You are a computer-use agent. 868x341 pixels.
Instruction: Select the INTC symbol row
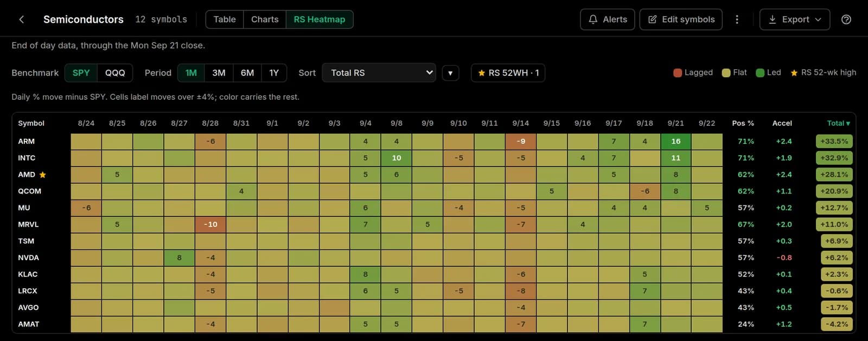tap(434, 158)
